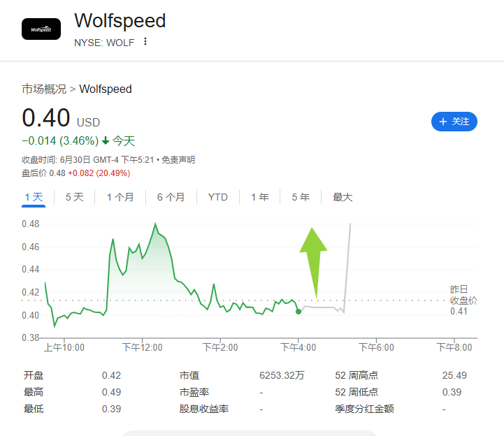Image resolution: width=504 pixels, height=436 pixels.
Task: Click the 下午4:00 time axis label
Action: 298,347
